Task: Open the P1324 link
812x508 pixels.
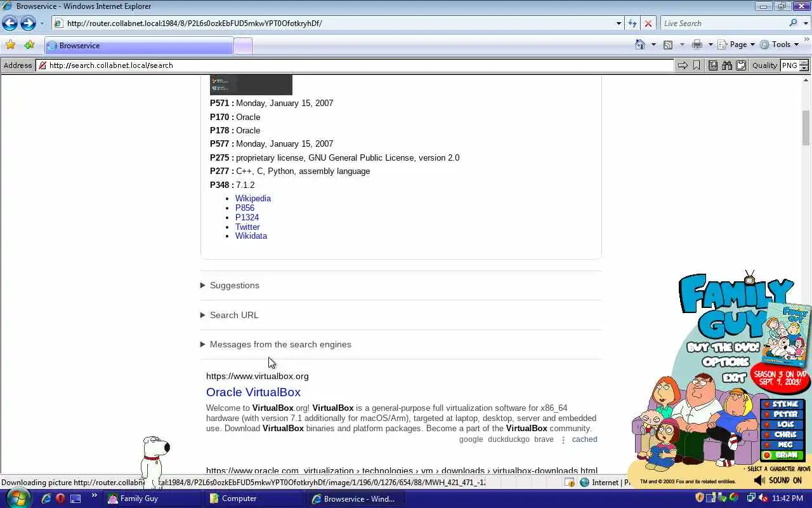Action: (x=247, y=217)
